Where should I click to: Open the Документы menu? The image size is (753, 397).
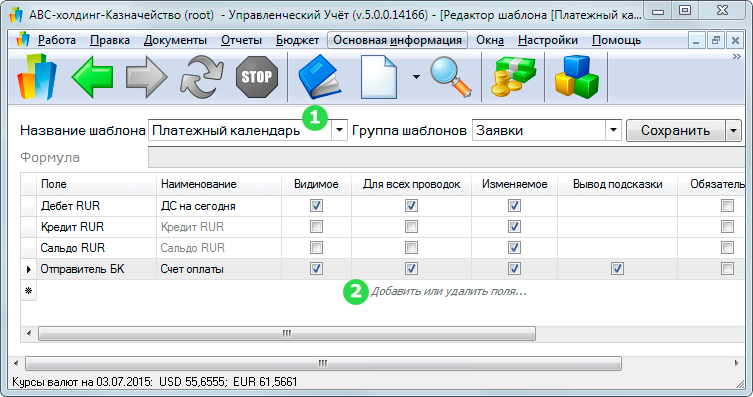[175, 40]
